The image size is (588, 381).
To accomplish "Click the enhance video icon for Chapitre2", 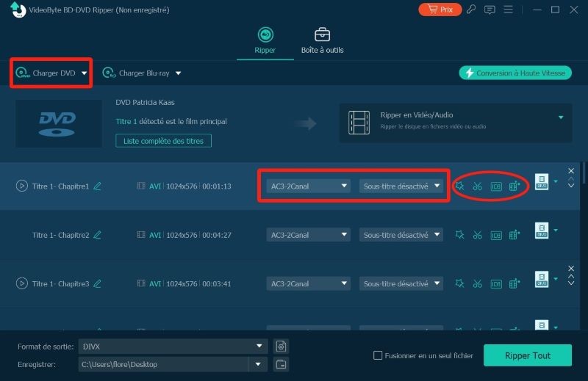I will 514,235.
